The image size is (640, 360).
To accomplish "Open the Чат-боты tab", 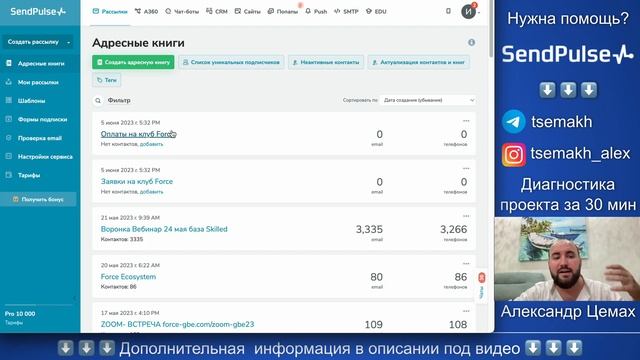I will click(182, 11).
